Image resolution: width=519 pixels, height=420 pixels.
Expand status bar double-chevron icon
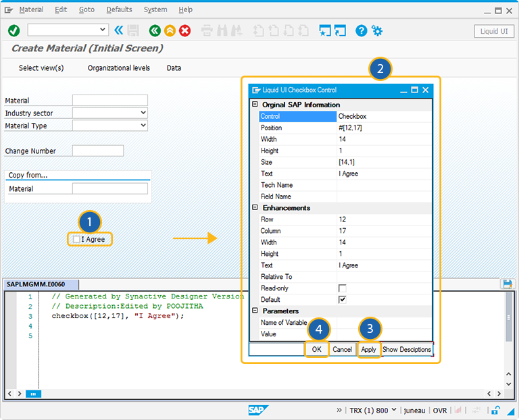[339, 410]
